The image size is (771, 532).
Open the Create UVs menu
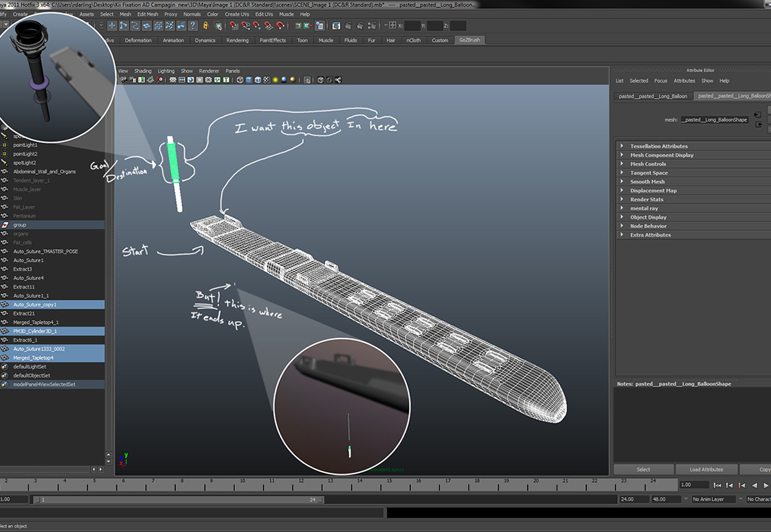point(237,14)
